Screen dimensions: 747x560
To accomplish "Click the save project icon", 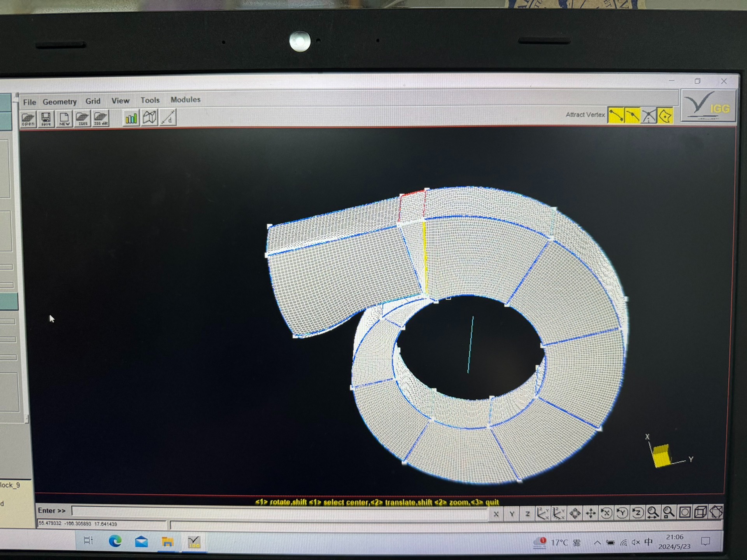I will [x=46, y=119].
